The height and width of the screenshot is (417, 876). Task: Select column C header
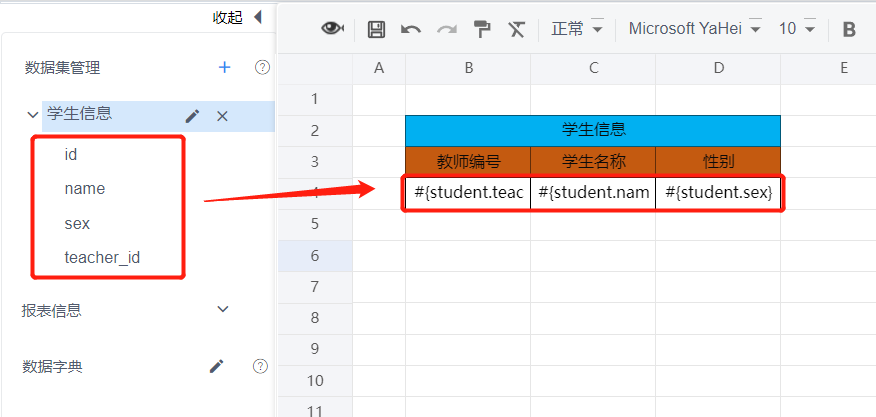(593, 68)
